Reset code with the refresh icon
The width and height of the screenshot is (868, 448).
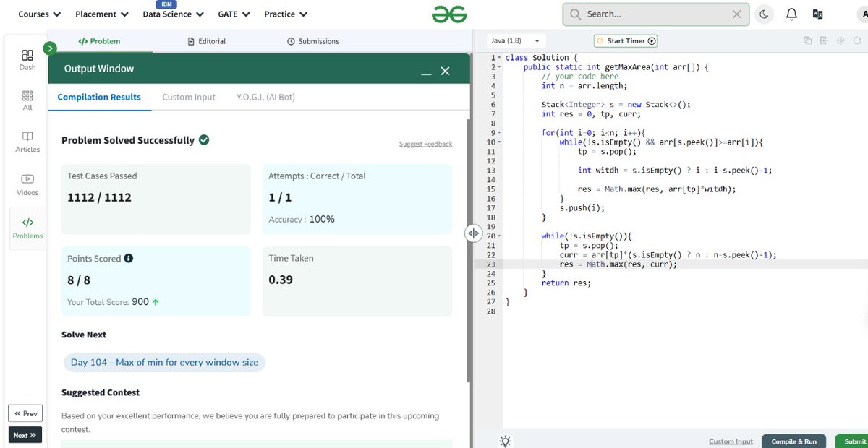pos(857,40)
